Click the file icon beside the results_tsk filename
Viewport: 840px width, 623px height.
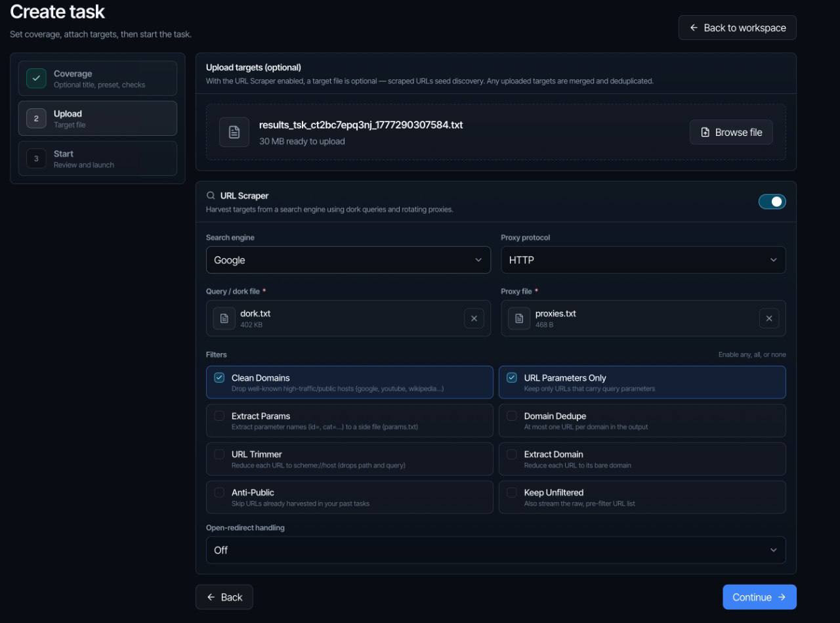[x=234, y=132]
